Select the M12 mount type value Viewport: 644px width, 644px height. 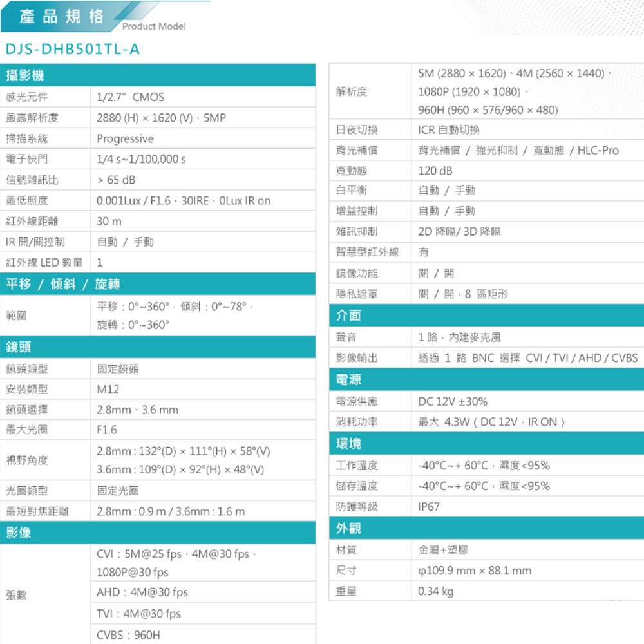[x=108, y=390]
